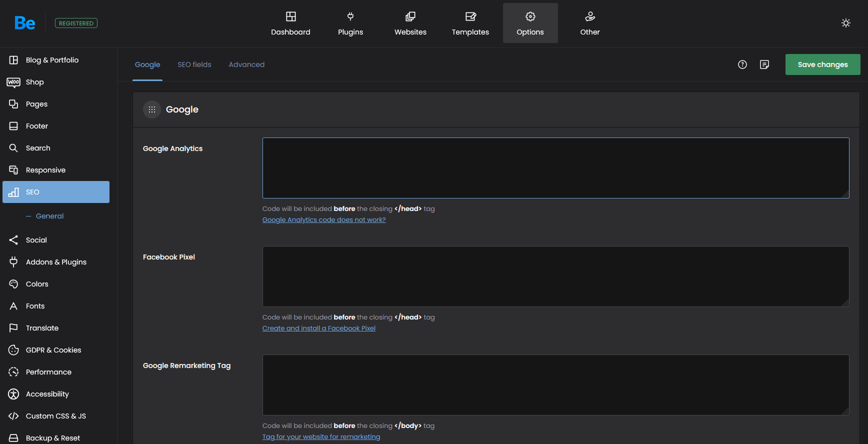The height and width of the screenshot is (444, 868).
Task: Open the Woo Shop icon in sidebar
Action: coord(13,82)
